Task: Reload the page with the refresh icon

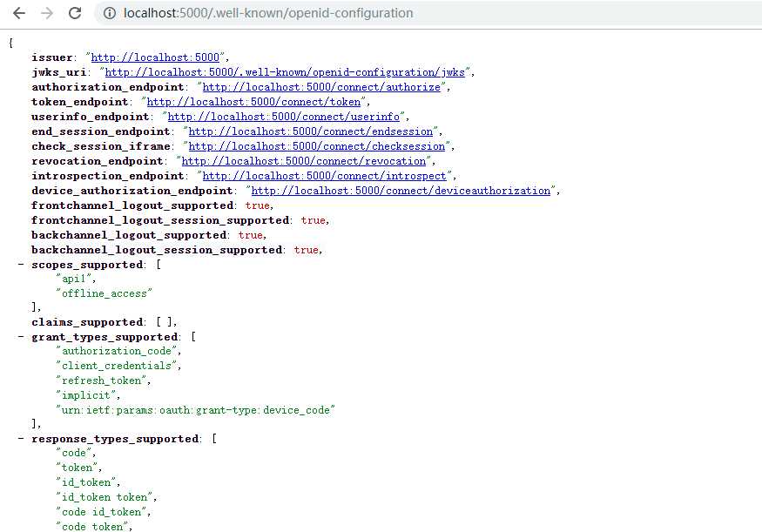Action: click(75, 13)
